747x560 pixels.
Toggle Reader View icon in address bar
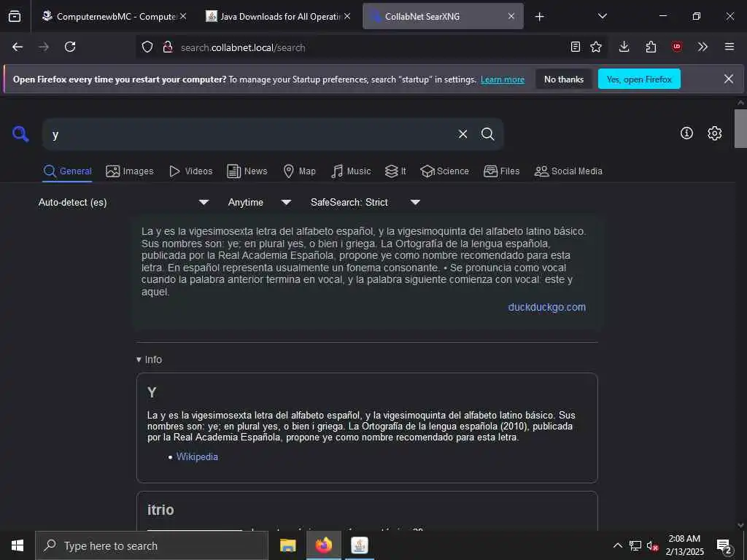[576, 47]
